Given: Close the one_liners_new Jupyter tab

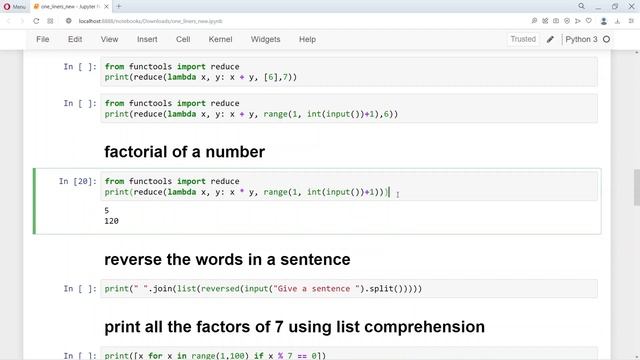Looking at the screenshot, I should (107, 7).
